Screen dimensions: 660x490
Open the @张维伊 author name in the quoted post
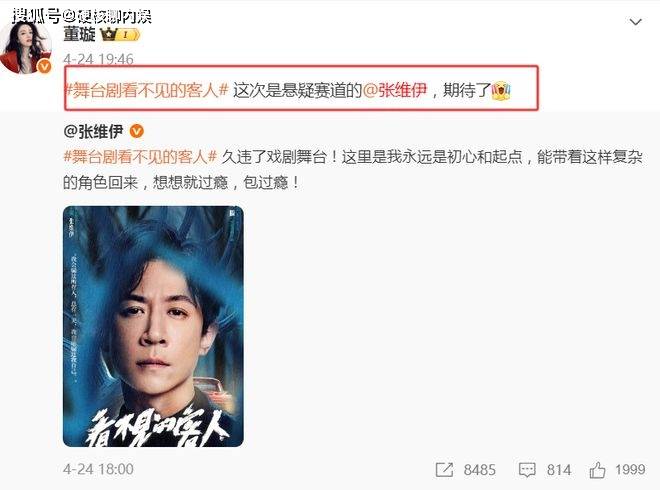pyautogui.click(x=93, y=131)
